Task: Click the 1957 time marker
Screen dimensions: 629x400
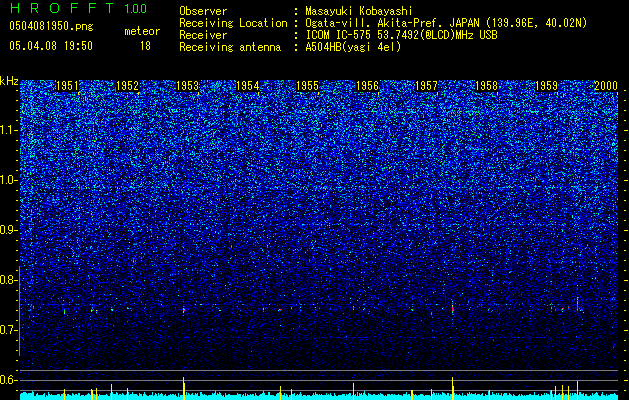Action: (x=426, y=86)
